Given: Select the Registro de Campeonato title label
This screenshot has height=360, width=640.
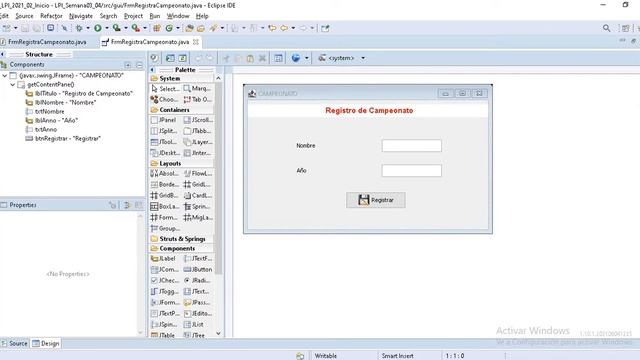Looking at the screenshot, I should (369, 111).
